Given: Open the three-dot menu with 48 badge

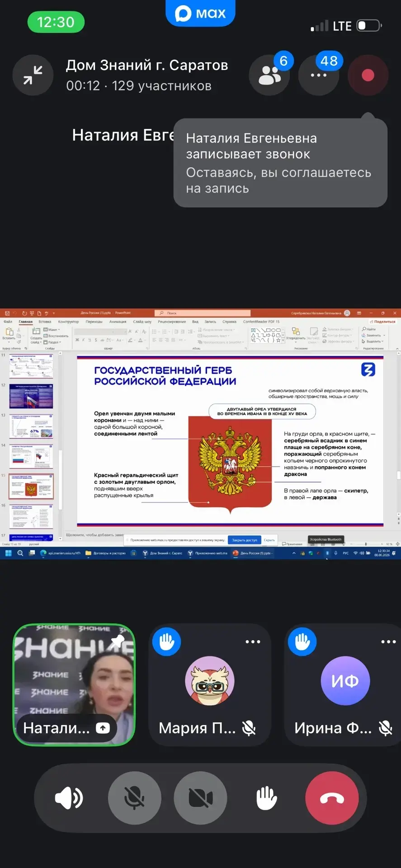Looking at the screenshot, I should 319,75.
